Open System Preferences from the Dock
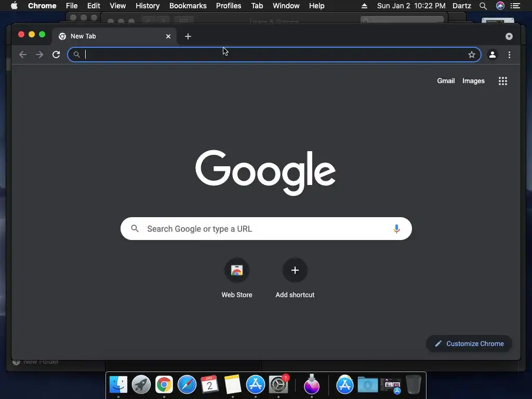Viewport: 532px width, 399px height. click(278, 384)
